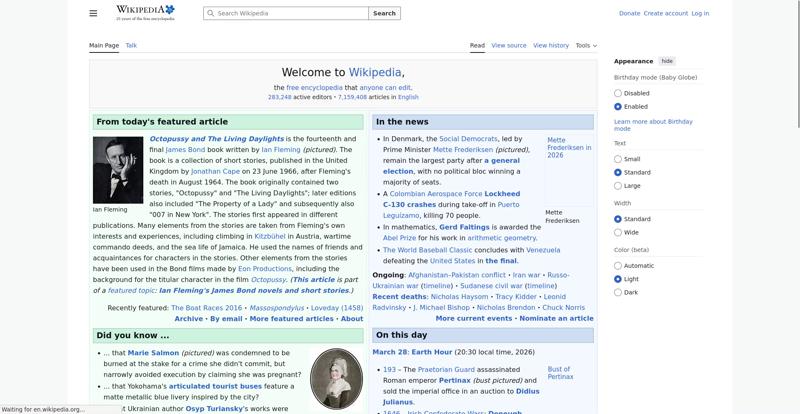The width and height of the screenshot is (800, 414).
Task: Hide the Appearance panel
Action: (x=667, y=61)
